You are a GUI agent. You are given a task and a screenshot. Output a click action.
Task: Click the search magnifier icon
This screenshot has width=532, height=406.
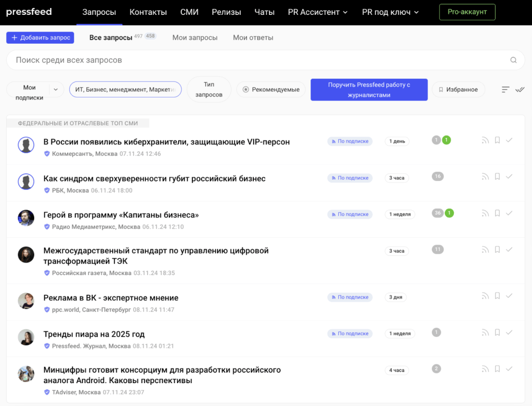click(513, 60)
